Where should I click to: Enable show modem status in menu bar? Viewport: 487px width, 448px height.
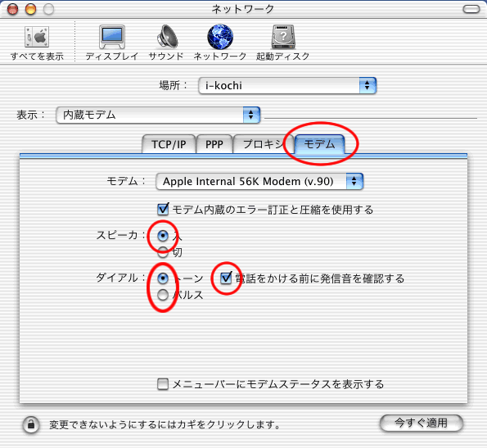(163, 384)
